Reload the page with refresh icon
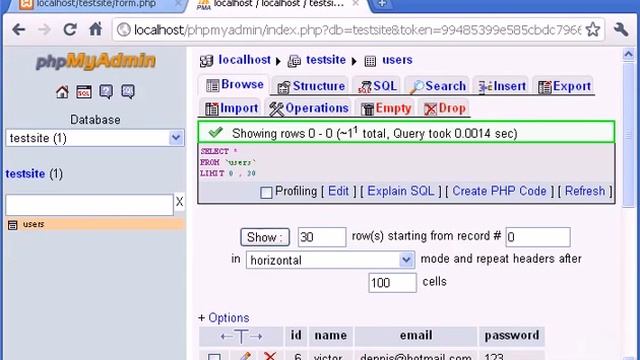 (70, 29)
